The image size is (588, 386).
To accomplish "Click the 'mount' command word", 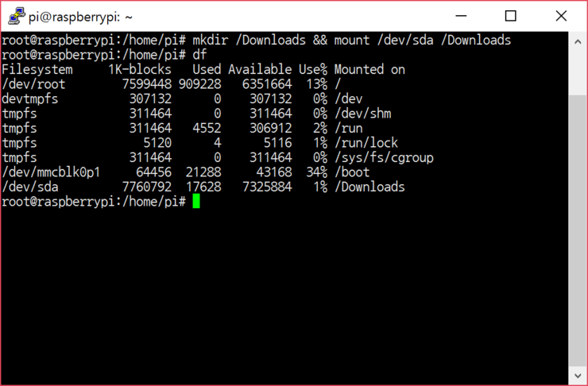I will tap(352, 40).
